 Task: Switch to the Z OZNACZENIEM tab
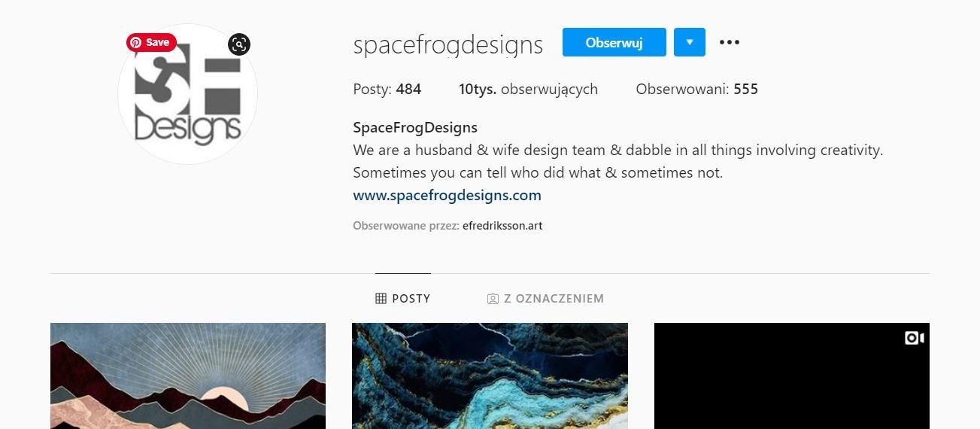pyautogui.click(x=545, y=299)
